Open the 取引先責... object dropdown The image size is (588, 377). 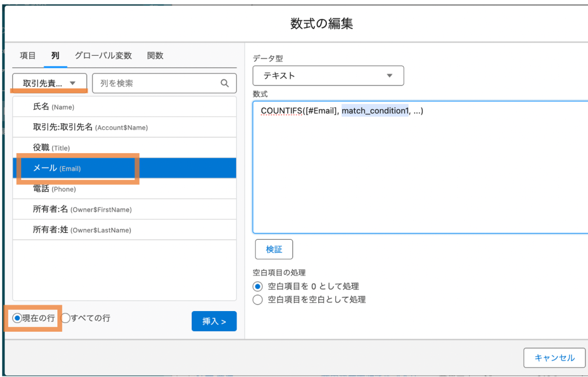(49, 83)
